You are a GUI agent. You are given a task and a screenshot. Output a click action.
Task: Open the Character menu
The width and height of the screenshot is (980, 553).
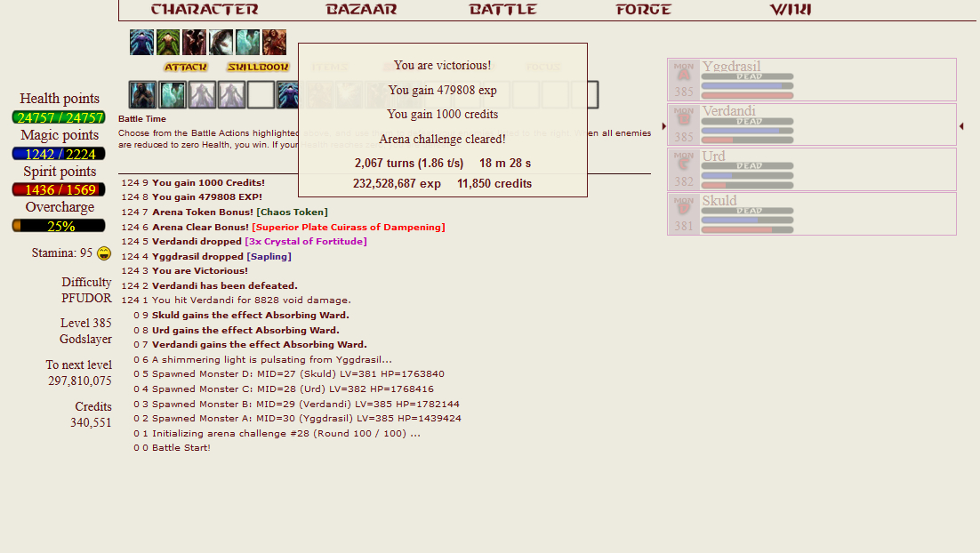point(205,10)
